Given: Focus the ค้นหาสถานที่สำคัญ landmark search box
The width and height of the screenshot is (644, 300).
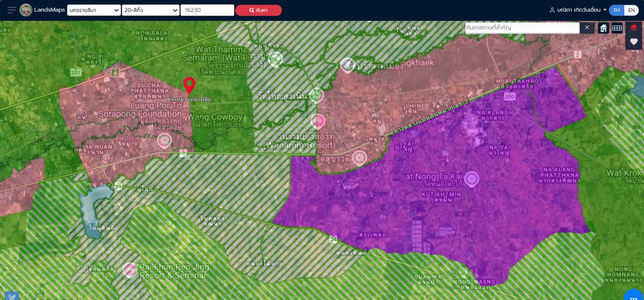Looking at the screenshot, I should 522,27.
